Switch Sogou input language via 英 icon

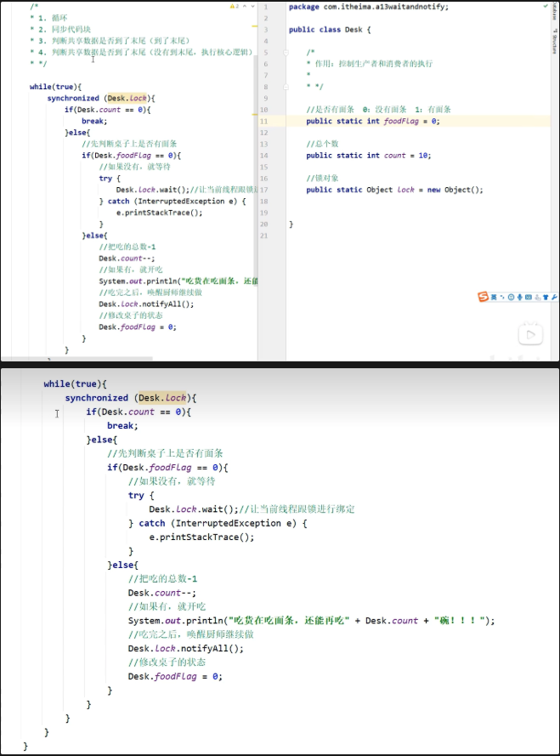point(494,298)
